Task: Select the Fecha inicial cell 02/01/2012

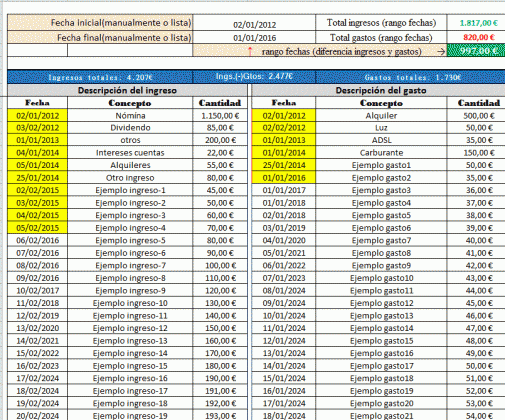Action: (254, 23)
